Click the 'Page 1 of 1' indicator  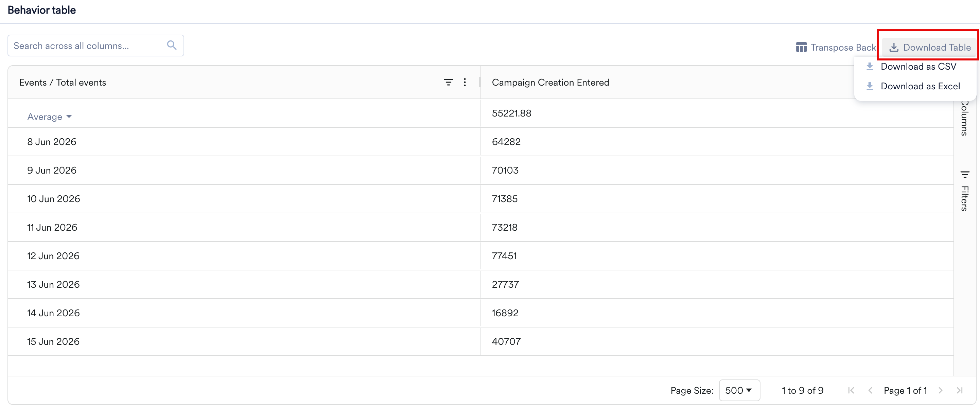coord(906,391)
